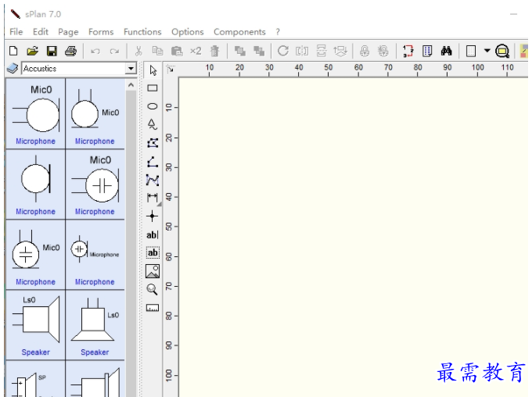Select the ab| text tool
The image size is (532, 397).
coord(153,235)
